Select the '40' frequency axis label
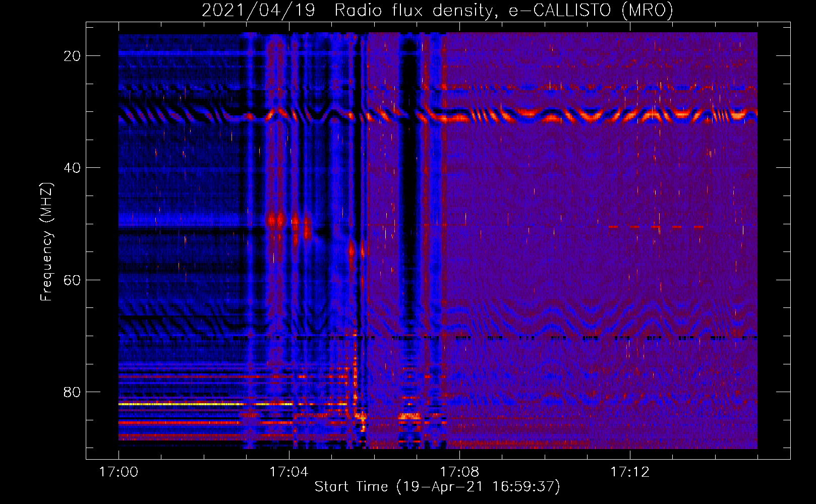 pyautogui.click(x=72, y=168)
